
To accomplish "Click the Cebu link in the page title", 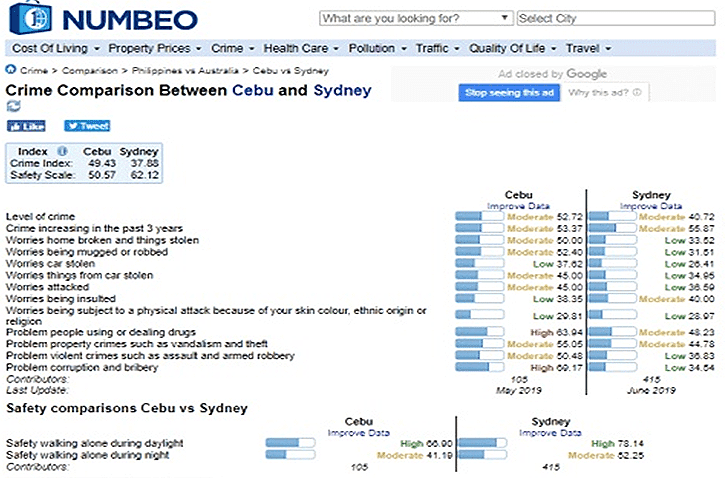I will pos(253,90).
